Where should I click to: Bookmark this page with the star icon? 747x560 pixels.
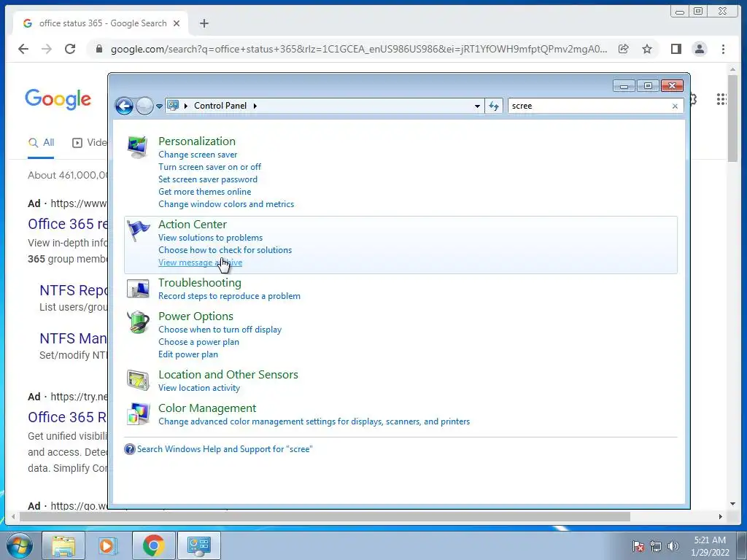pyautogui.click(x=646, y=49)
